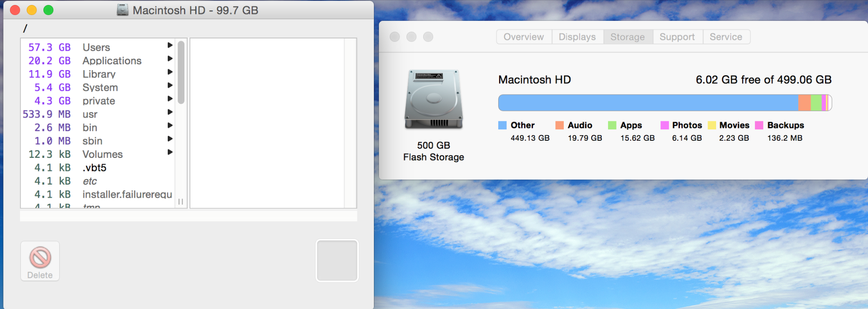Click the 533.9 MB size value

click(x=47, y=114)
